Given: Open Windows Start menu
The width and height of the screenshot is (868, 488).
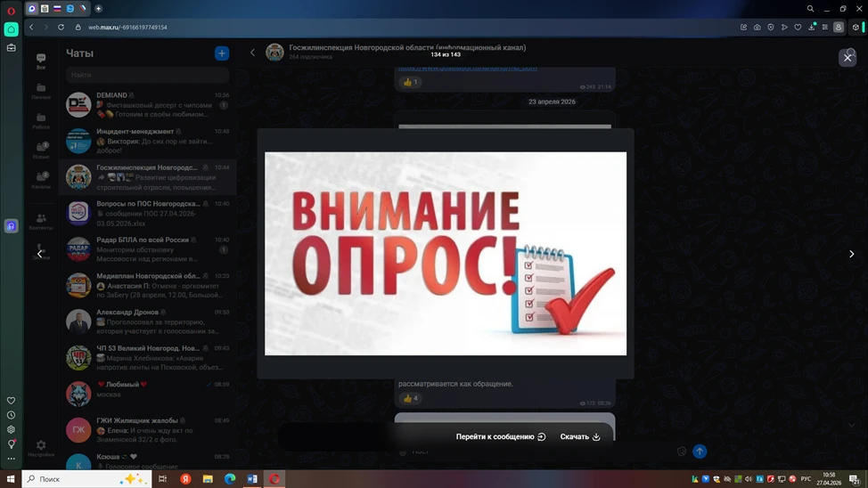Looking at the screenshot, I should (11, 478).
